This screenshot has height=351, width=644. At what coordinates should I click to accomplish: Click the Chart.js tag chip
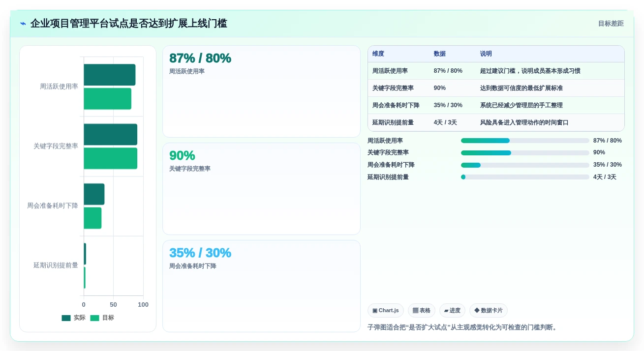(x=386, y=311)
